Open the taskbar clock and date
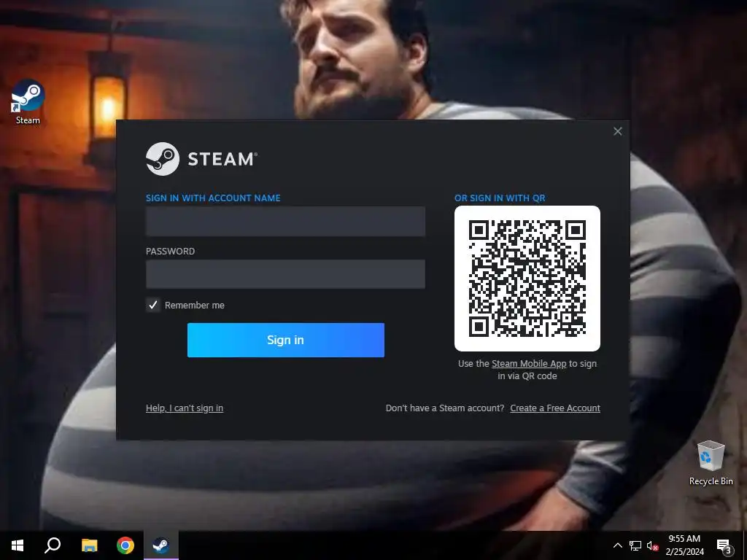 [x=684, y=545]
